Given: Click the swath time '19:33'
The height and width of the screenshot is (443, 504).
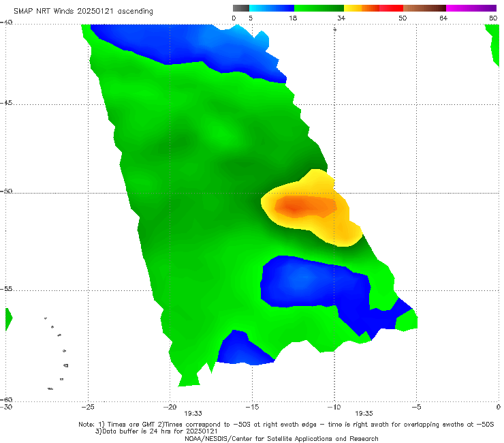Looking at the screenshot, I should point(193,414).
